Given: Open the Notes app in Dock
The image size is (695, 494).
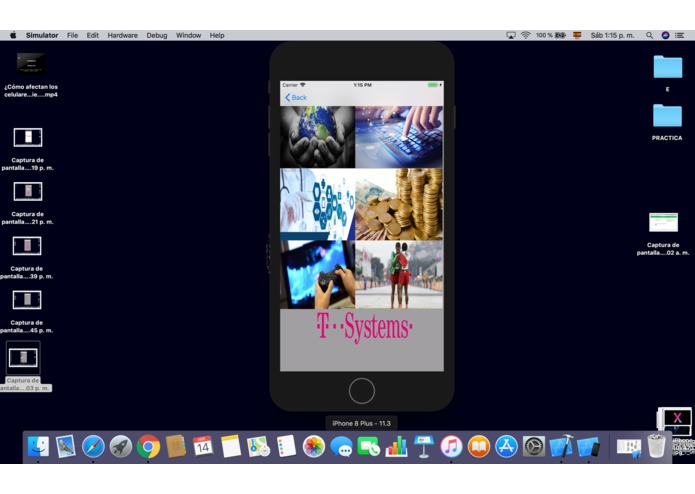Looking at the screenshot, I should click(231, 447).
